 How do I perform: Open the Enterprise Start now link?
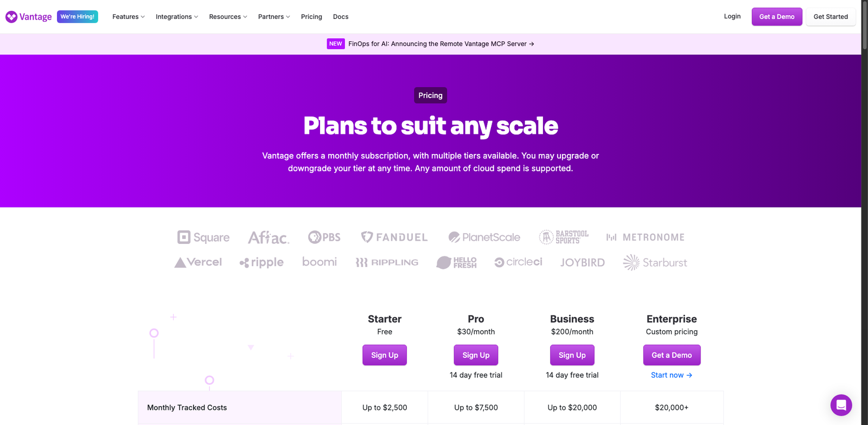coord(671,375)
